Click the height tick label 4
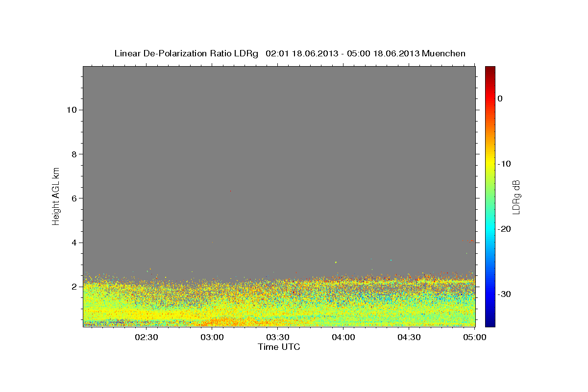588x392 pixels. tap(74, 243)
